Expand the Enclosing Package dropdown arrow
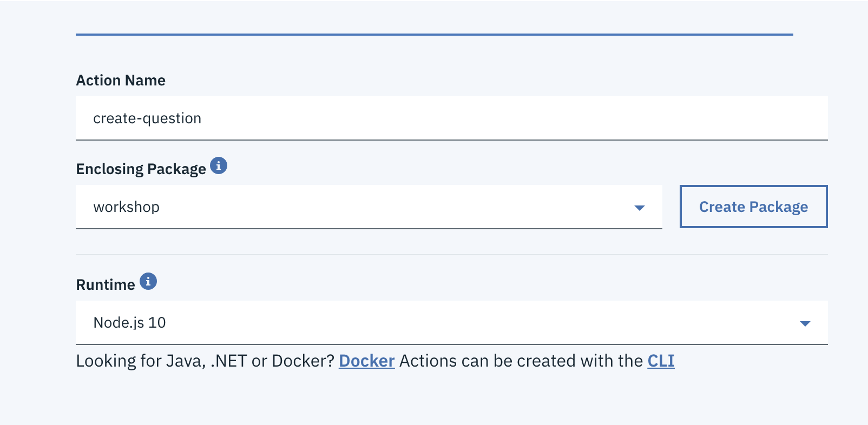This screenshot has height=425, width=868. coord(640,208)
